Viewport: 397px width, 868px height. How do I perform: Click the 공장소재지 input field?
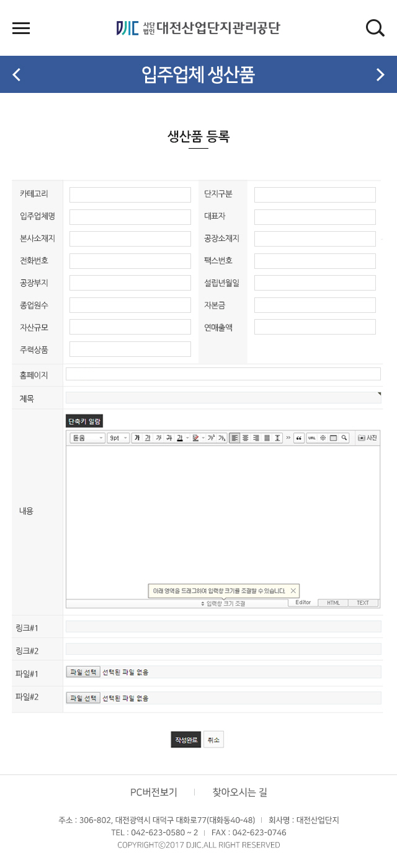tap(315, 239)
